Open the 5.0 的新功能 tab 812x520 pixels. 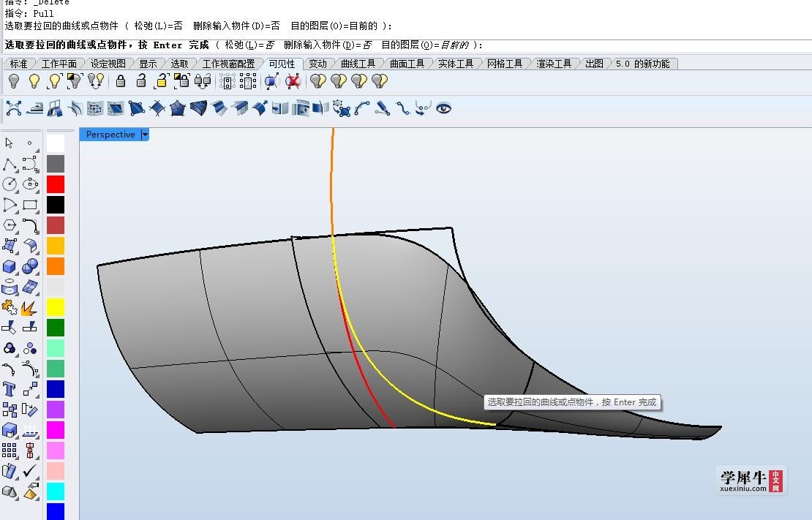tap(643, 64)
